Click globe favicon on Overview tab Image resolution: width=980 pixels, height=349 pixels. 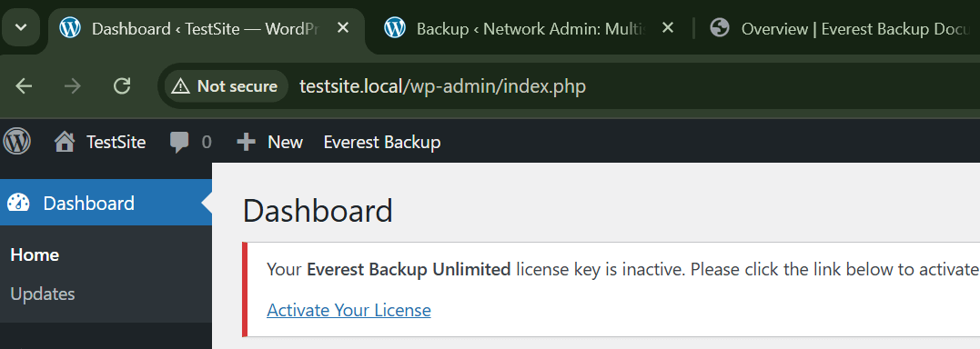720,28
